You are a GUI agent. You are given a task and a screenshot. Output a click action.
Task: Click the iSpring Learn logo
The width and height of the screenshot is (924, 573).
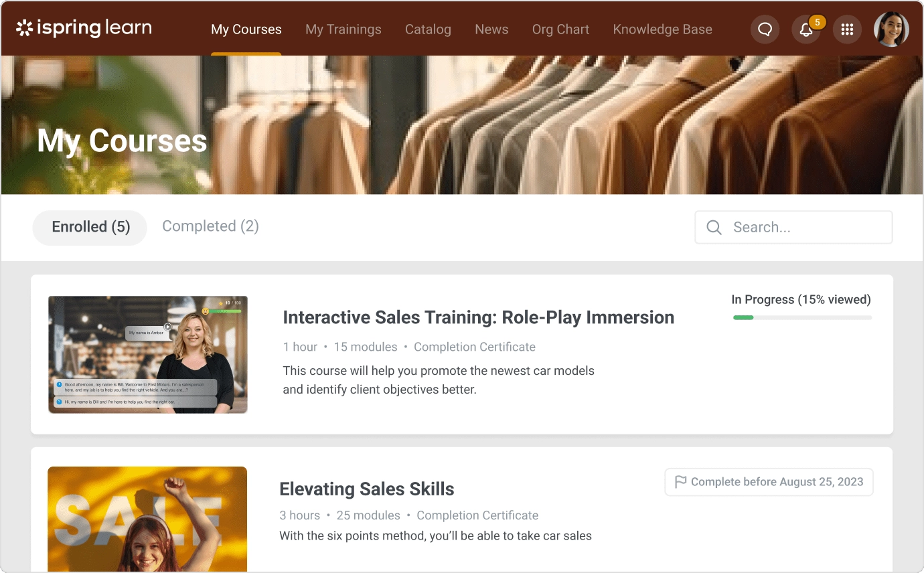coord(84,28)
